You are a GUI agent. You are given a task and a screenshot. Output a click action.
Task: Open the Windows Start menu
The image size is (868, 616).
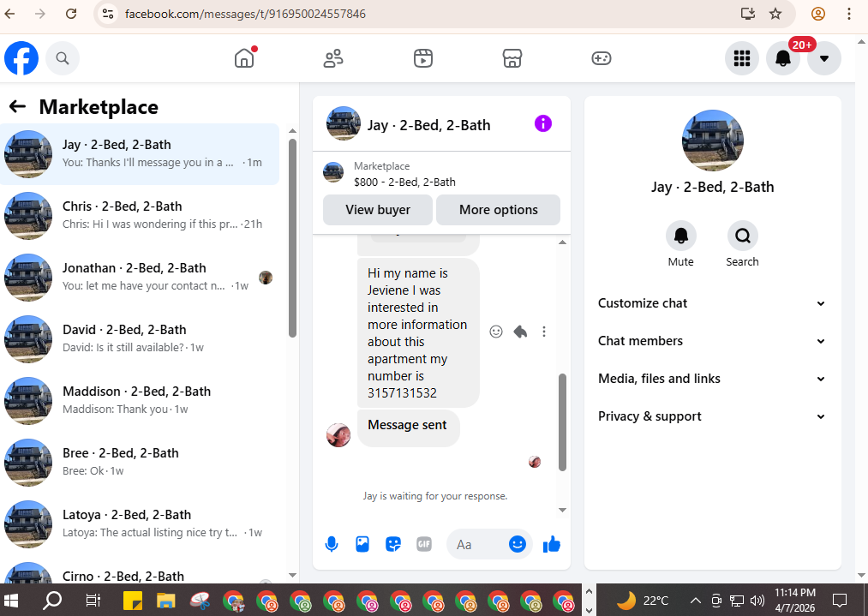click(11, 601)
